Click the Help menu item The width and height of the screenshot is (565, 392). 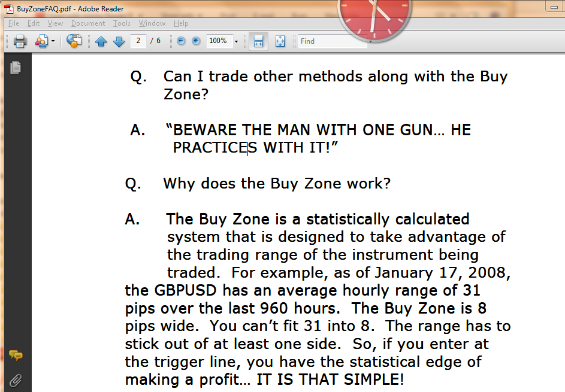[180, 23]
